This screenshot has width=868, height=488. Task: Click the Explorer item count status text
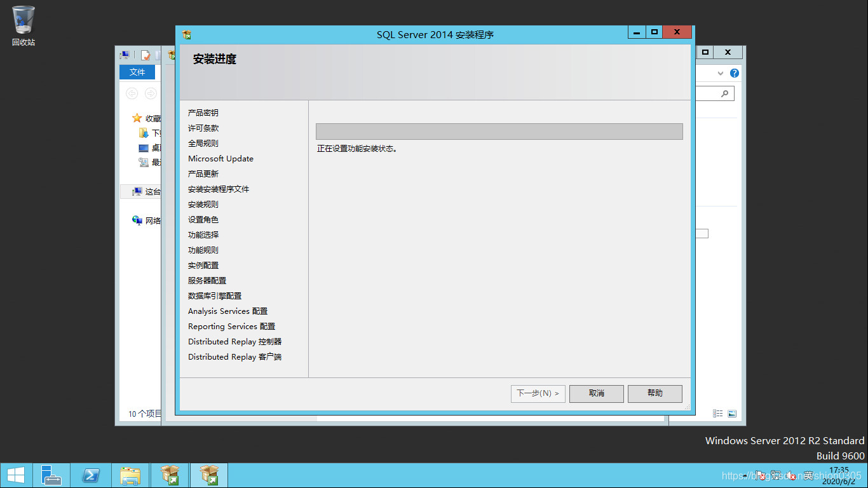[x=145, y=414]
